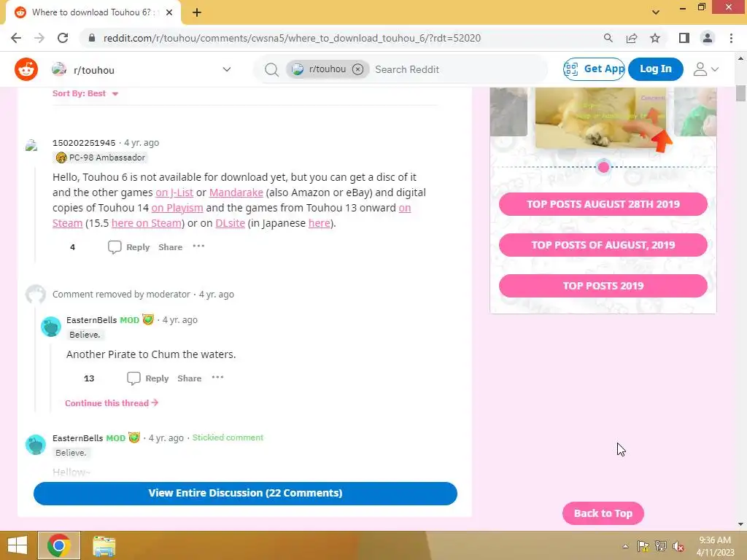Viewport: 747px width, 560px height.
Task: Toggle the browser side panel
Action: point(684,38)
